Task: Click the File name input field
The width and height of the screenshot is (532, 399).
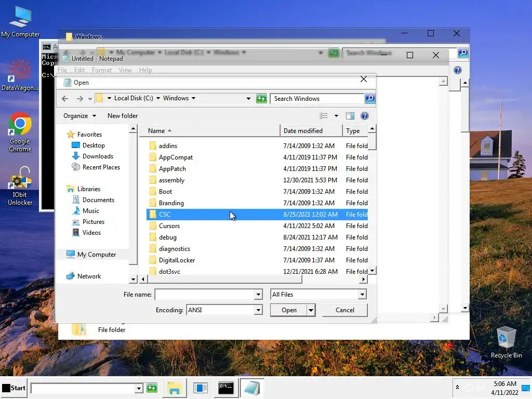Action: tap(205, 295)
